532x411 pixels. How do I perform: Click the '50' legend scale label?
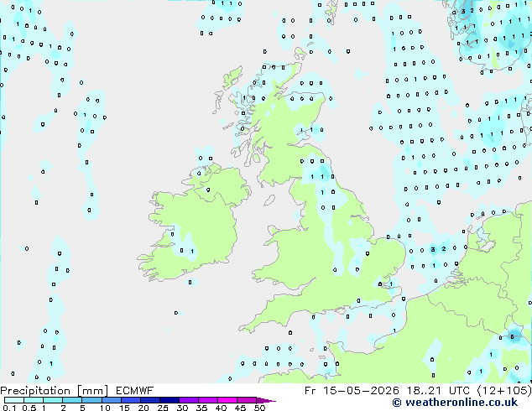(260, 408)
